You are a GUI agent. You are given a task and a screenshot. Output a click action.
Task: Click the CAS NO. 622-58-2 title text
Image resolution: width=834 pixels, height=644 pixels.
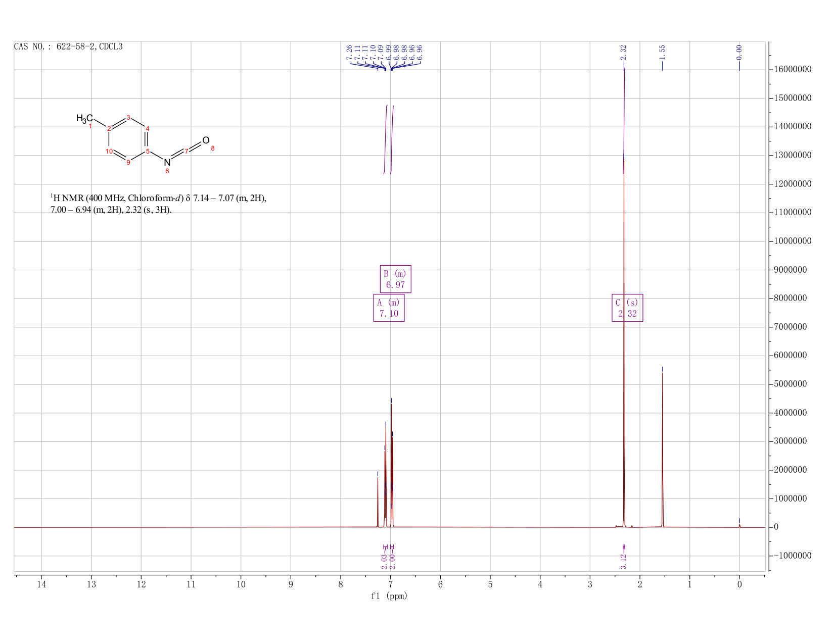point(68,47)
